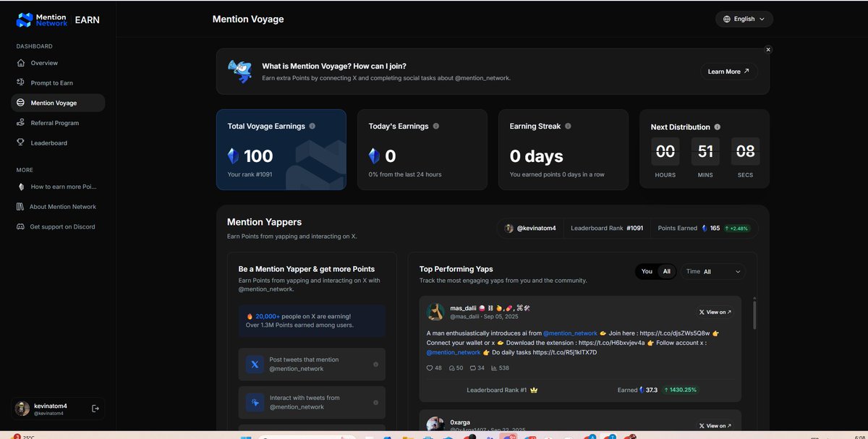Click the heart likes icon showing 48
This screenshot has height=439, width=868.
click(x=430, y=368)
